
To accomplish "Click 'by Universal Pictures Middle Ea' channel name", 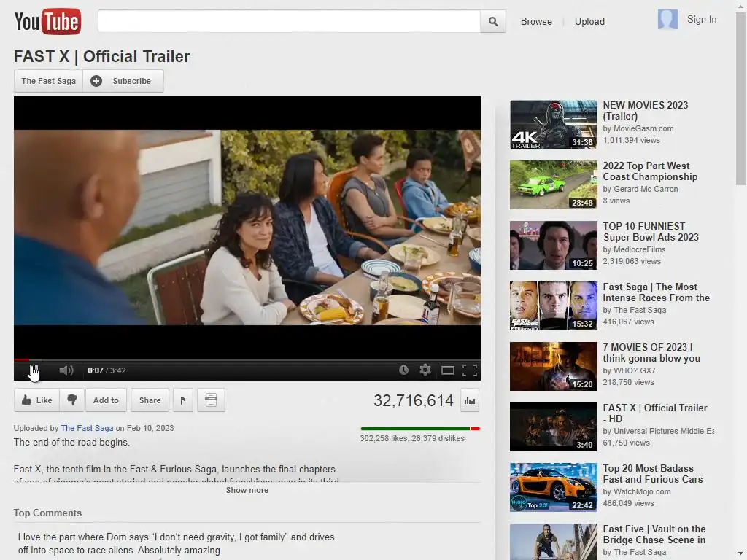I will (659, 430).
